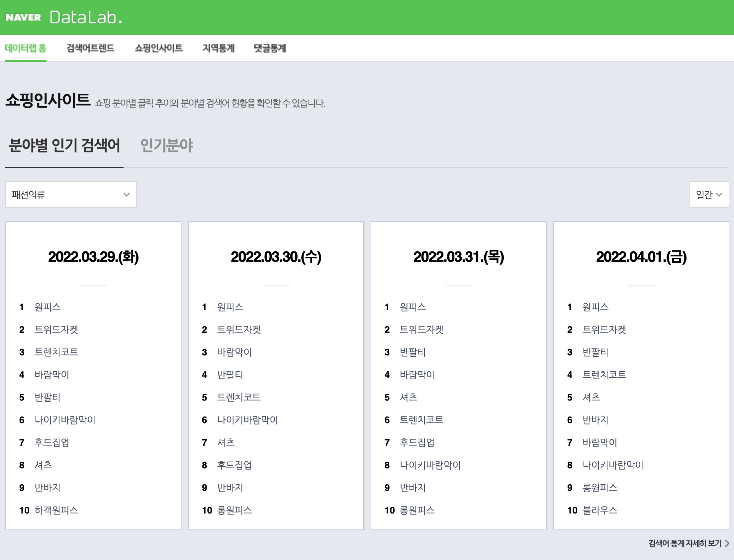Select 트위드자켓 in 03.29 column
The image size is (734, 560).
coord(56,330)
